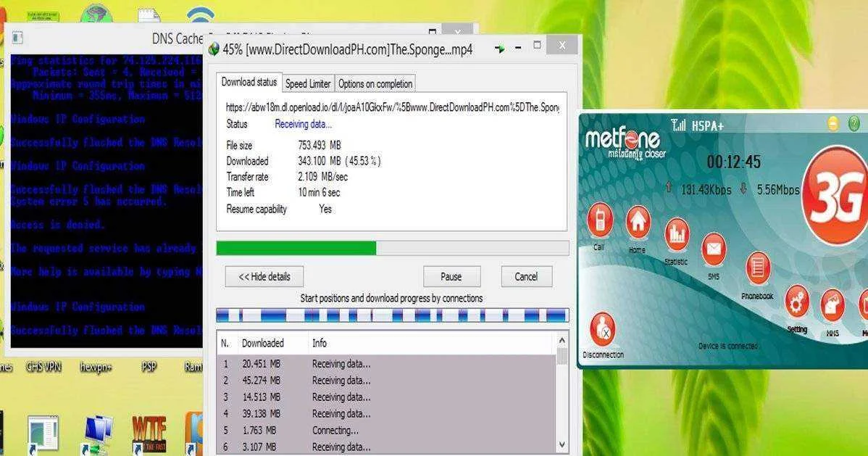The image size is (868, 456).
Task: Click the openload download URL text
Action: 393,107
